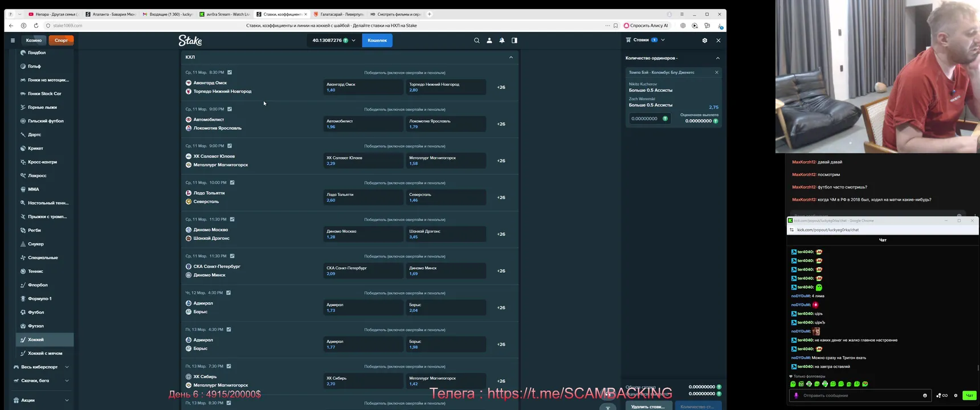The image size is (980, 410).
Task: Click the green Чат send button
Action: [969, 395]
